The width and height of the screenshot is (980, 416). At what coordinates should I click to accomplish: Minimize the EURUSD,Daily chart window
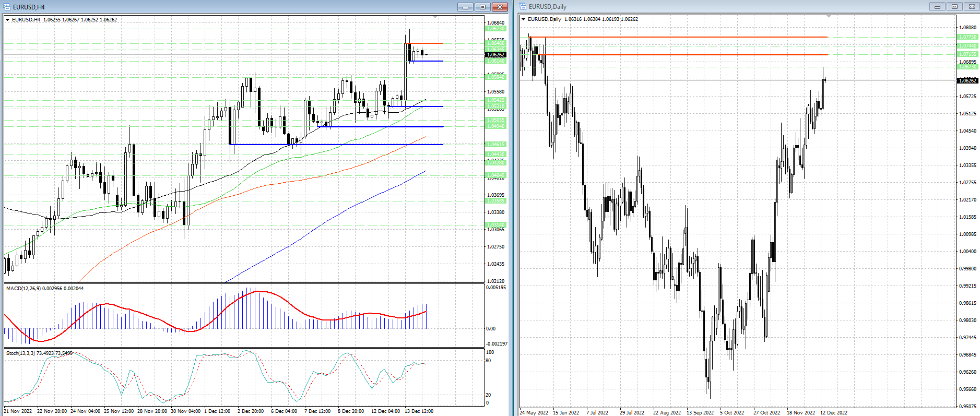937,7
